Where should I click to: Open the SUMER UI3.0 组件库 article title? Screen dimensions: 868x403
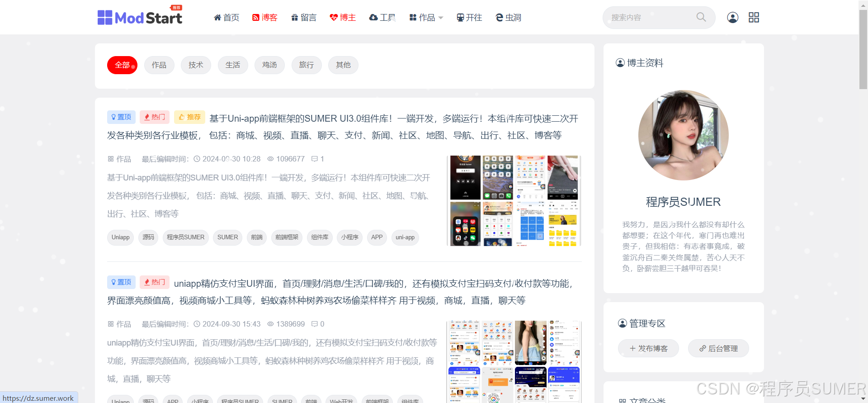(344, 127)
